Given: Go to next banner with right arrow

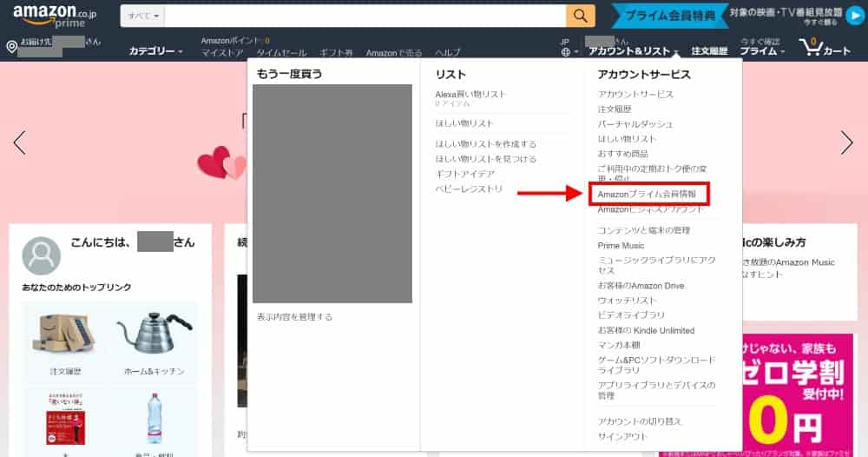Looking at the screenshot, I should tap(847, 142).
